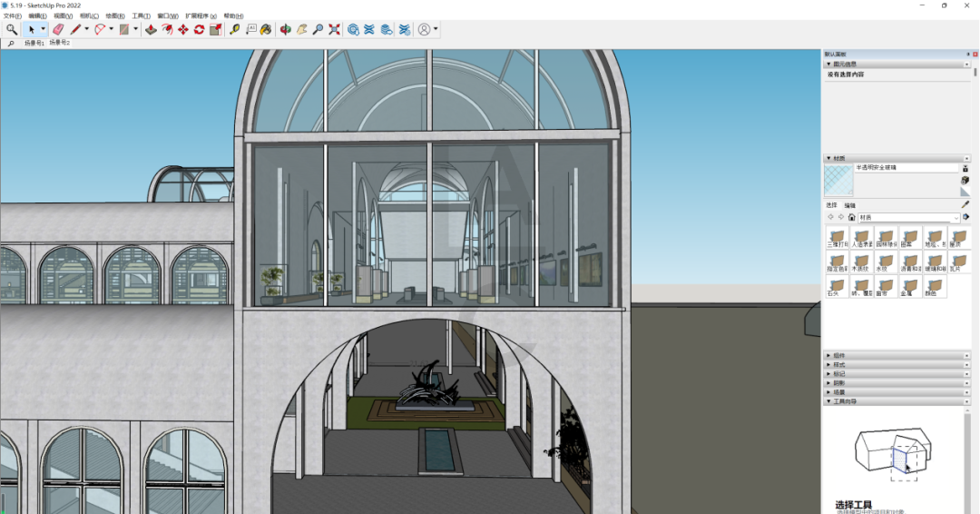This screenshot has width=980, height=514.
Task: Open the Line tool dropdown arrow
Action: click(x=86, y=29)
